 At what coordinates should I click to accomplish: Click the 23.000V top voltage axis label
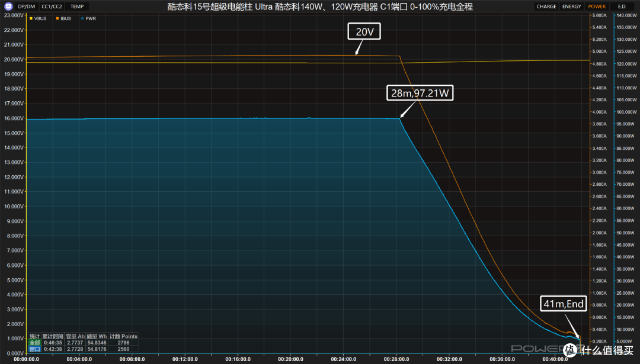pyautogui.click(x=14, y=15)
